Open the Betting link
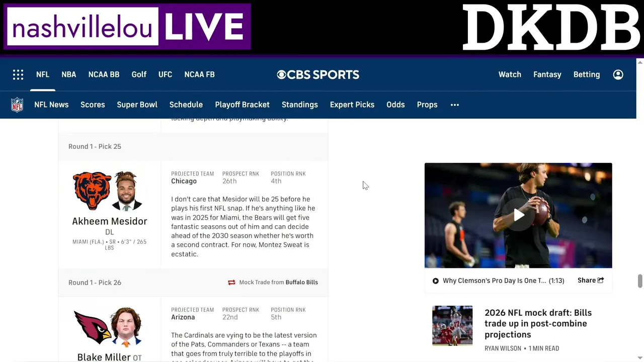The width and height of the screenshot is (644, 362). click(587, 74)
